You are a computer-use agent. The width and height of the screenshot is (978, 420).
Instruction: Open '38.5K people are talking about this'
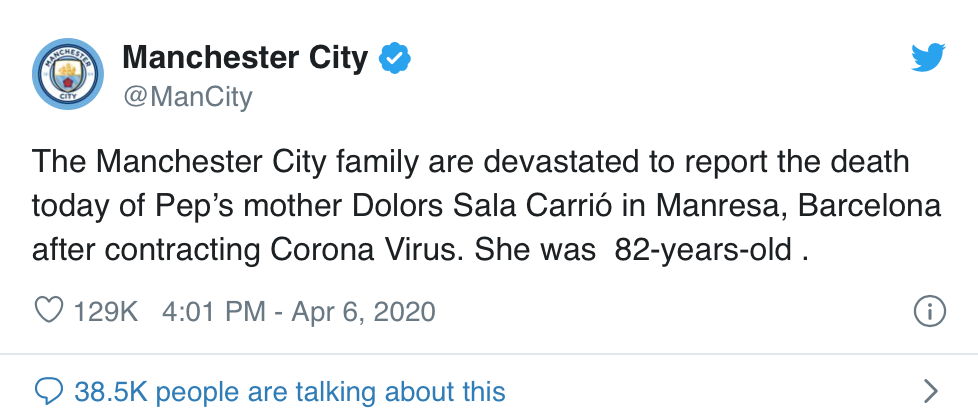[x=289, y=393]
